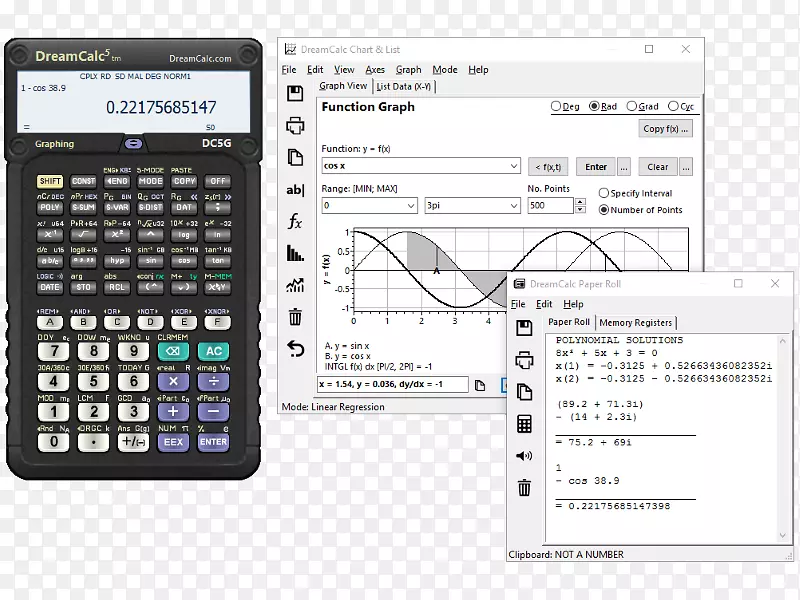
Task: Save chart using floppy disk icon in Chart window
Action: coord(295,93)
